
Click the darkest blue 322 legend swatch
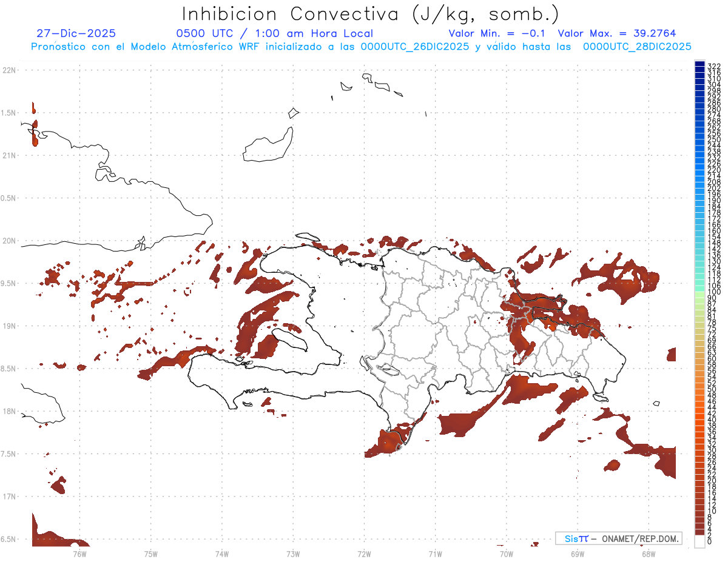[699, 64]
